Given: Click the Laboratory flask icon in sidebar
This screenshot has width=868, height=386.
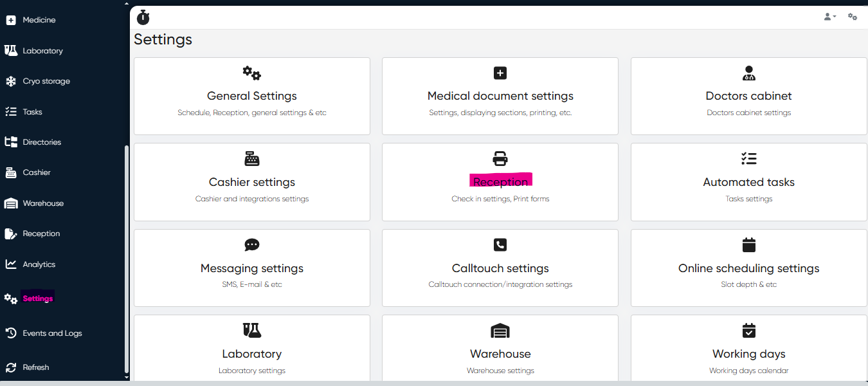Looking at the screenshot, I should (11, 50).
